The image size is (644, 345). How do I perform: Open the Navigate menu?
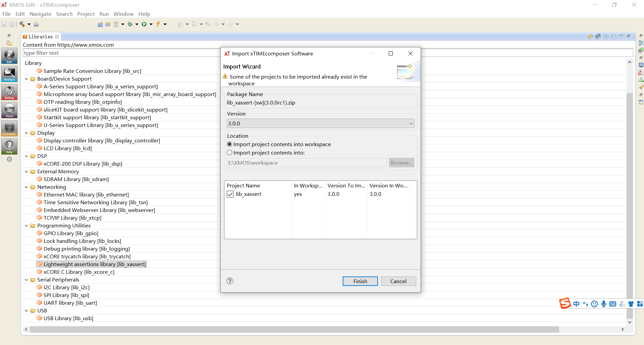pyautogui.click(x=40, y=14)
